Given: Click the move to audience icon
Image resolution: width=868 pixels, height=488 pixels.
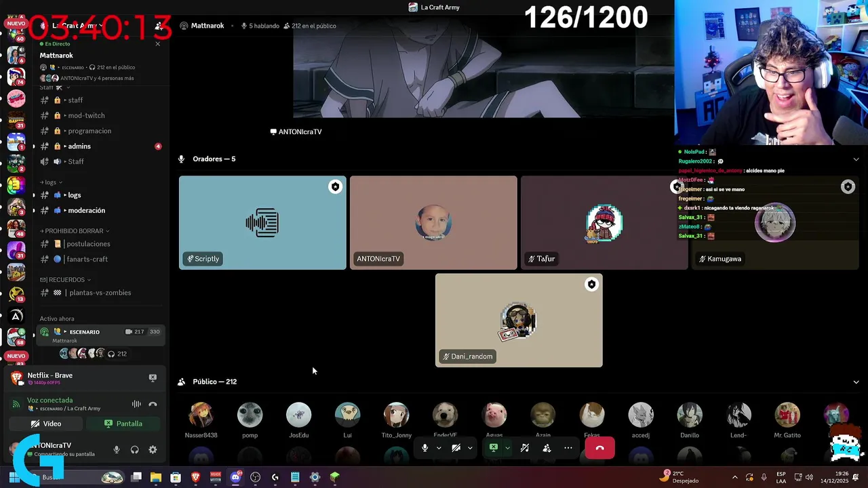Looking at the screenshot, I should click(547, 448).
